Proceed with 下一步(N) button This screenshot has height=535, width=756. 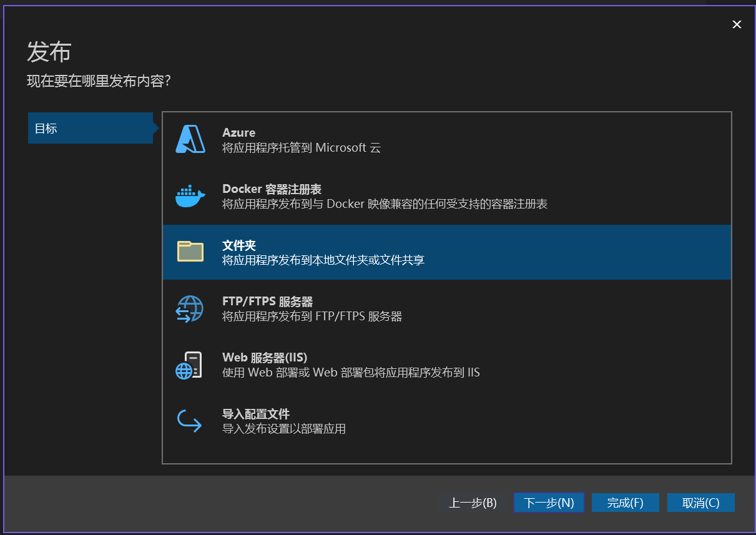549,503
